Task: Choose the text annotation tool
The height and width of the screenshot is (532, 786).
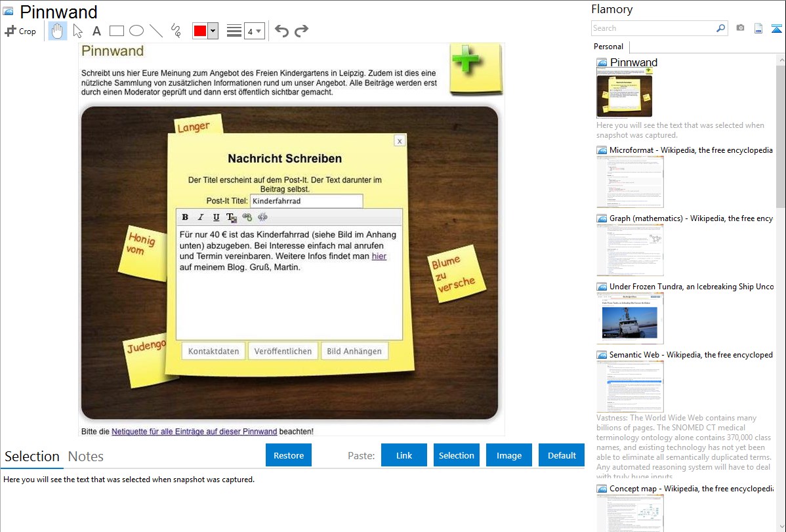Action: [x=96, y=31]
